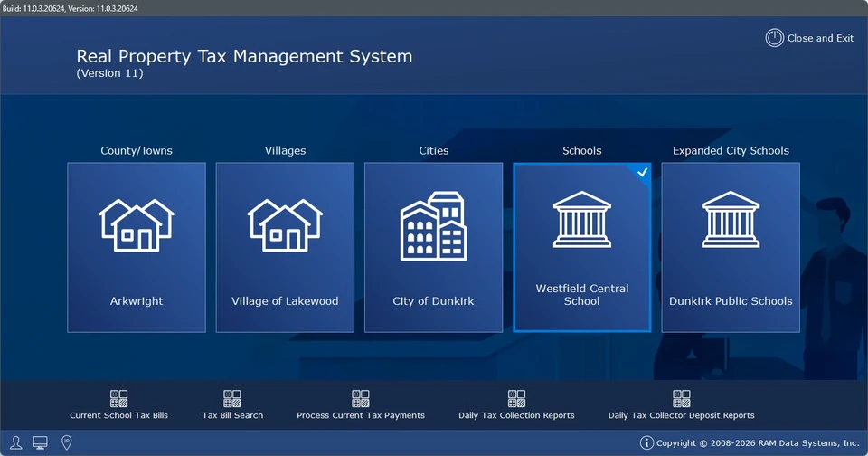Click the Daily Tax Collection Reports icon
This screenshot has height=456, width=868.
pos(516,398)
